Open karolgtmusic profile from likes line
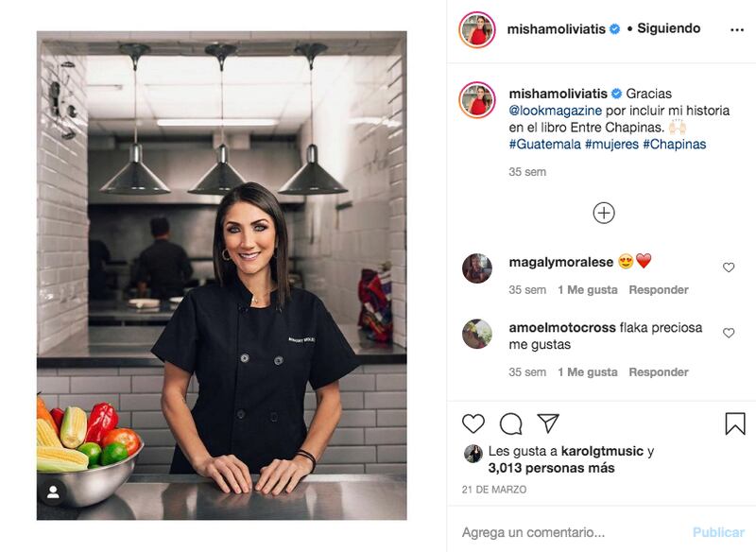Screen dimensions: 756x552 pos(602,451)
